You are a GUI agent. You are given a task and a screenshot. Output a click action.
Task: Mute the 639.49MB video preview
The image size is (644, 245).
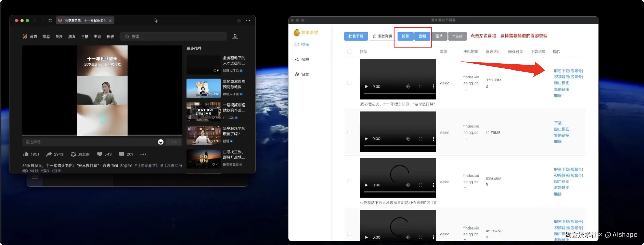[408, 185]
